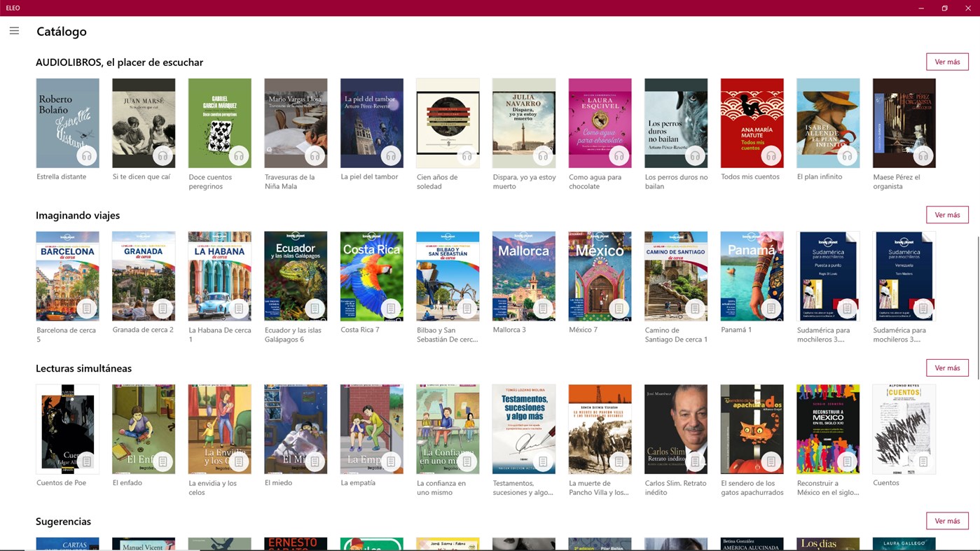Click the Panamá 1 guide cover
980x551 pixels.
(752, 275)
